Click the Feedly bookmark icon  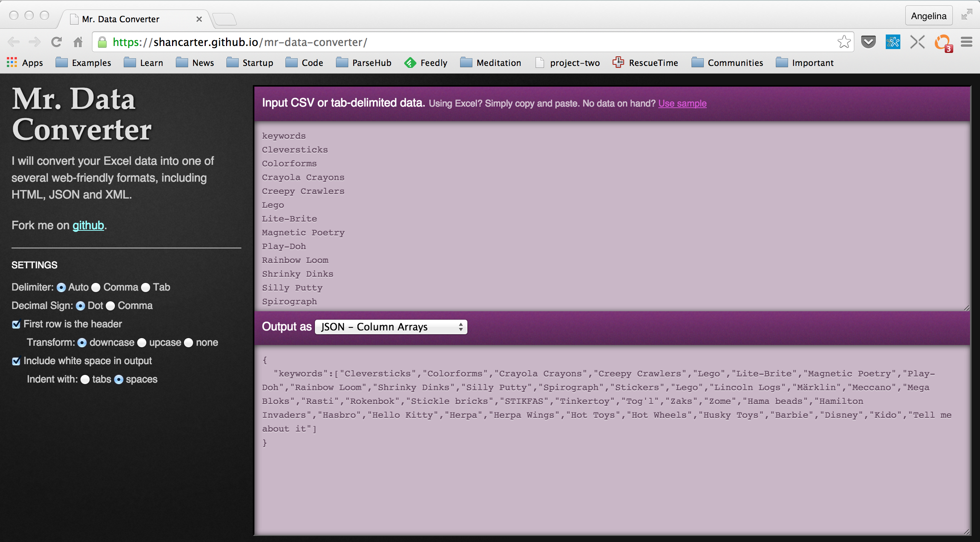(410, 63)
